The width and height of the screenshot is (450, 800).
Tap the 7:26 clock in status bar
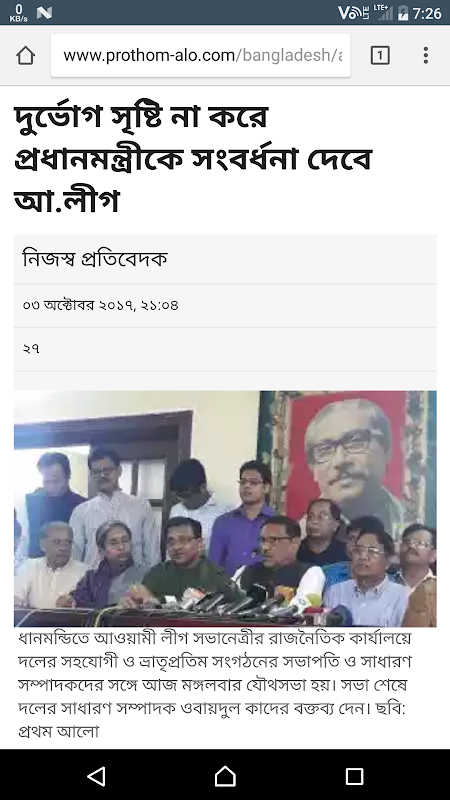click(x=427, y=13)
